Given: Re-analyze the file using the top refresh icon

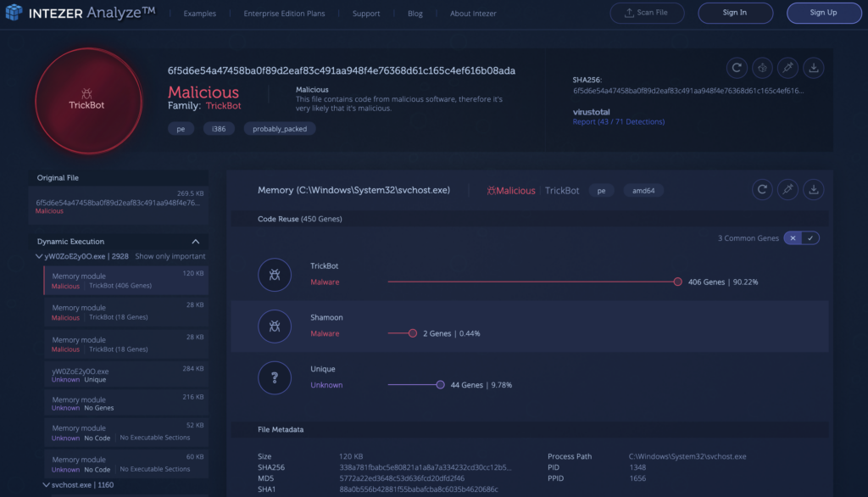Looking at the screenshot, I should click(737, 68).
